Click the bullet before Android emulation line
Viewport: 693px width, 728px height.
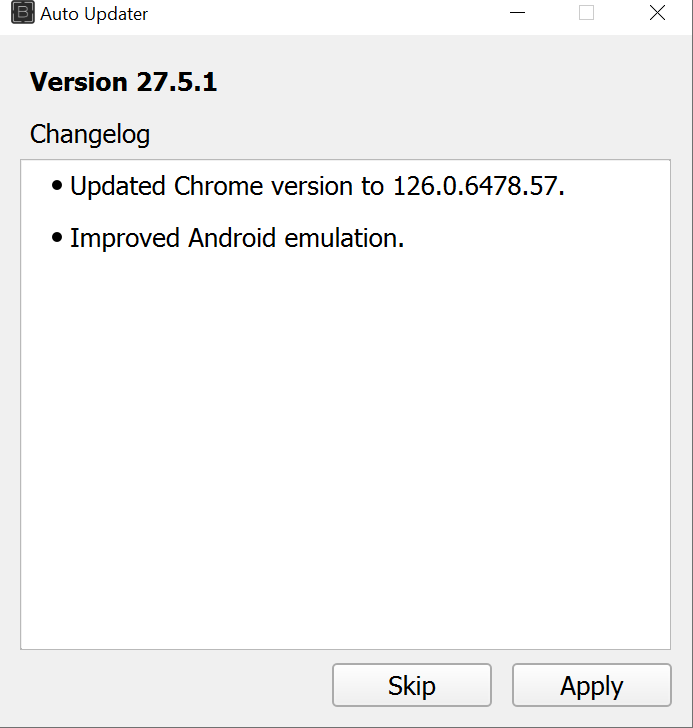57,239
